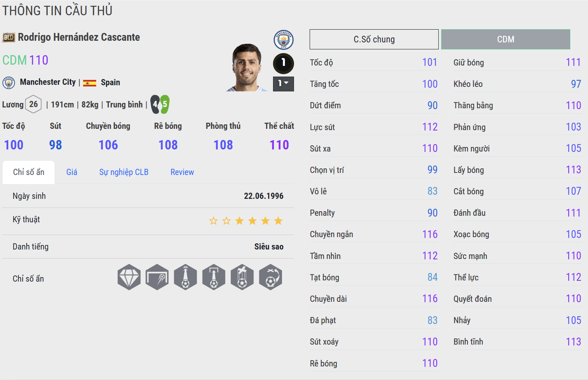Click the BLD season badge icon
This screenshot has height=380, width=588.
coord(9,37)
